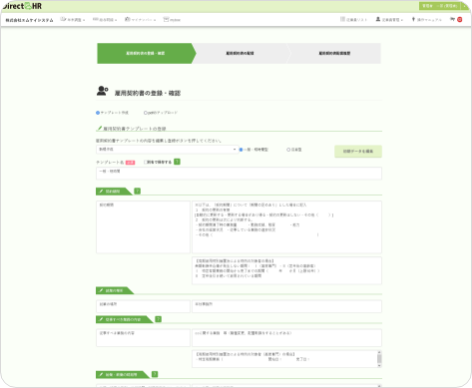The image size is (472, 388).
Task: Click the up arrow of lower textarea scrollbar
Action: click(x=379, y=352)
